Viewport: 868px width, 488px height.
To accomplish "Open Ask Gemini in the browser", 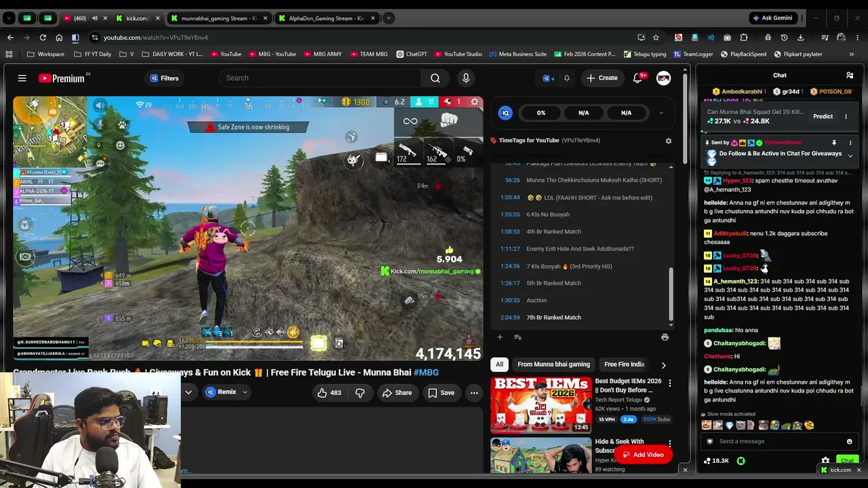I will point(772,18).
